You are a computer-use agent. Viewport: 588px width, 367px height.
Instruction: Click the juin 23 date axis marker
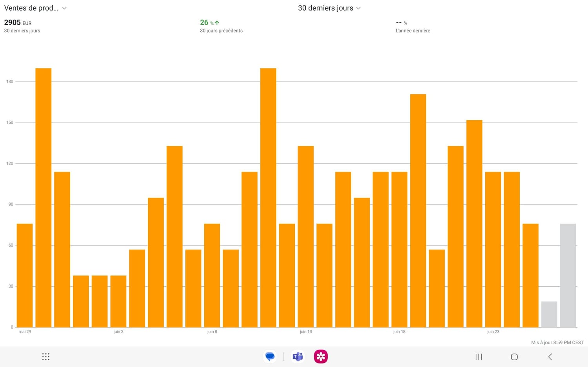click(x=493, y=332)
